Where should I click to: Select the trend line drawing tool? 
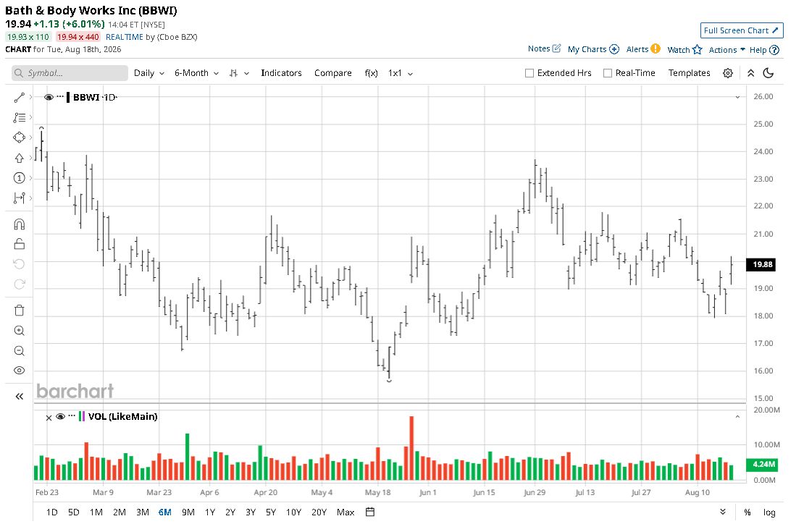click(x=20, y=98)
